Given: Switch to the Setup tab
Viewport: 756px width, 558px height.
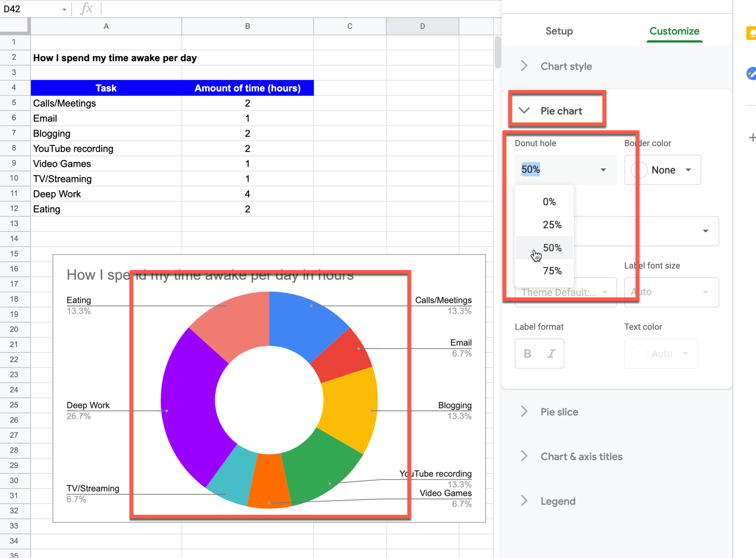Looking at the screenshot, I should [x=559, y=31].
